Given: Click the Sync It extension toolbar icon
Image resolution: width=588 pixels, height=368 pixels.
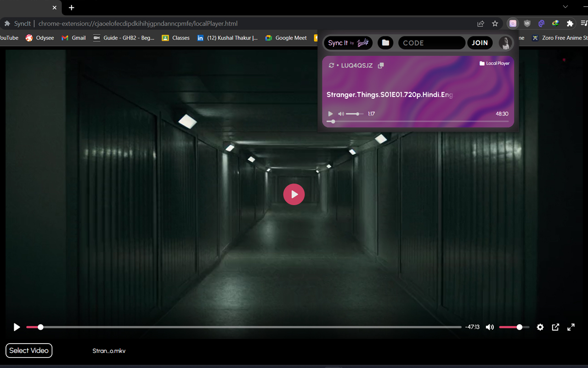Looking at the screenshot, I should (513, 23).
